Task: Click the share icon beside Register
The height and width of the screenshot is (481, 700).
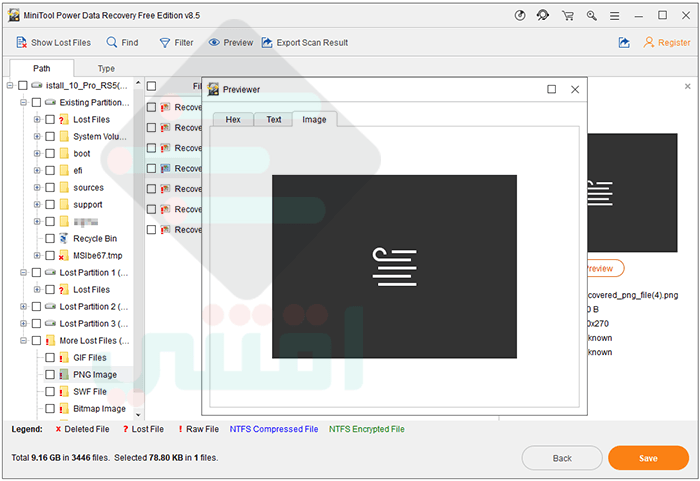Action: click(624, 42)
